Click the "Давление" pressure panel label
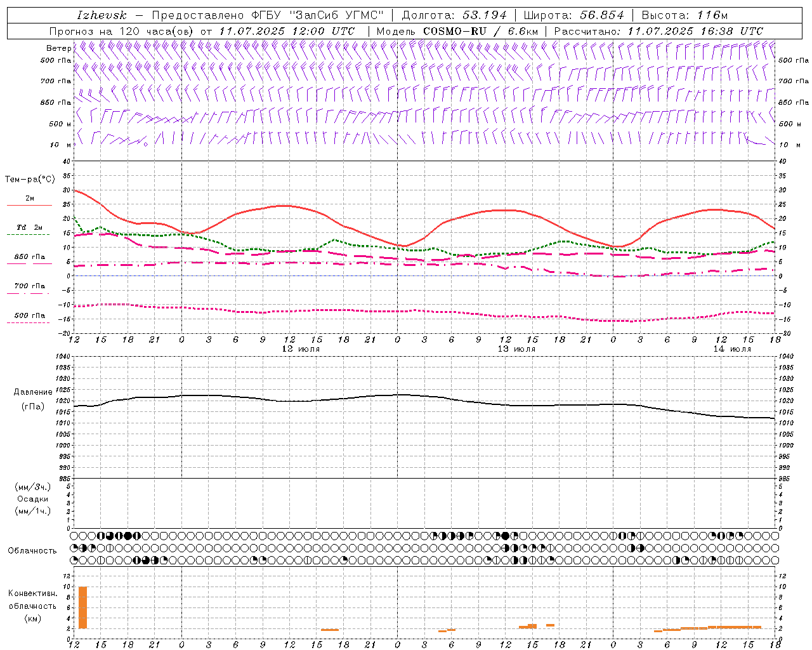The width and height of the screenshot is (812, 650). [33, 392]
